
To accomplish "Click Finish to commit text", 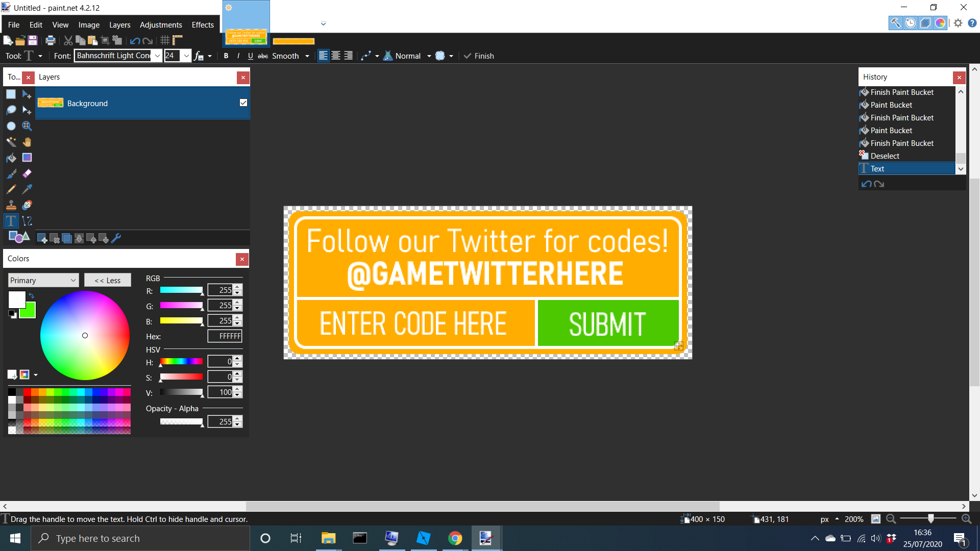I will point(479,56).
